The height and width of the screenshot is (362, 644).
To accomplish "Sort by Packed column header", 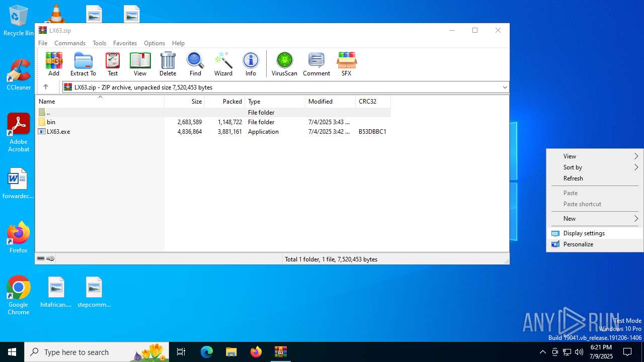I will [225, 102].
